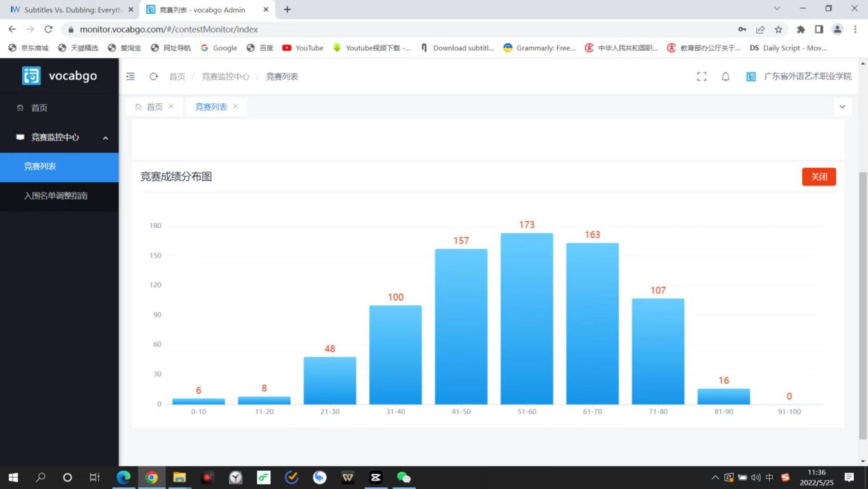This screenshot has width=868, height=489.
Task: Select 入围名单调整指南 in the sidebar
Action: coord(56,196)
